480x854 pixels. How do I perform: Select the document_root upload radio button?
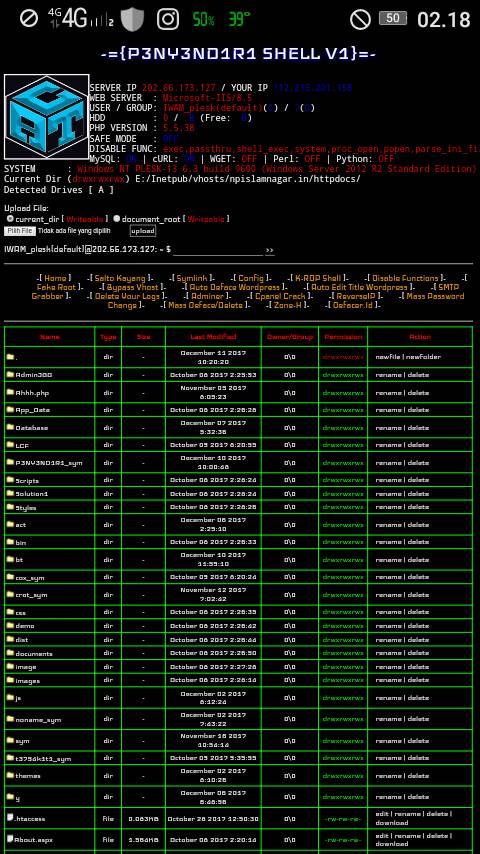click(117, 218)
